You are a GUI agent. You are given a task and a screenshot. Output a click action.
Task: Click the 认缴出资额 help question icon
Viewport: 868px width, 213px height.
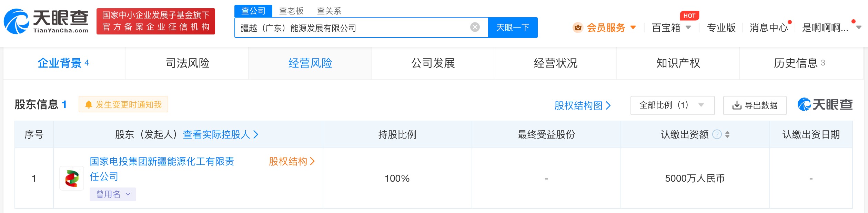[x=717, y=134]
